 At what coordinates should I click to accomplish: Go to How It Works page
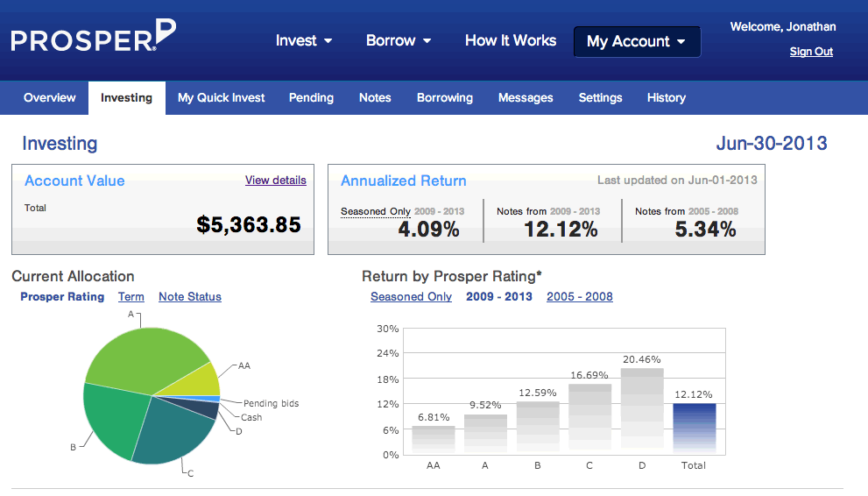(x=511, y=40)
